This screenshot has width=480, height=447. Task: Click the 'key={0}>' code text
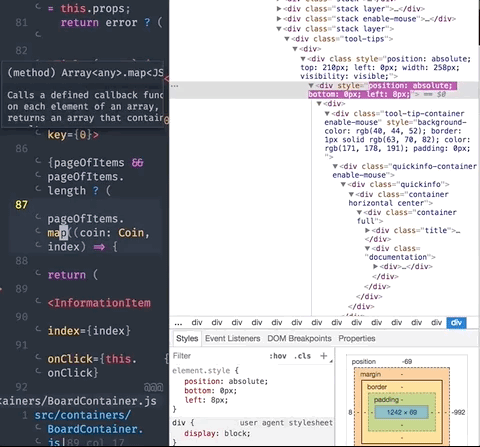tap(73, 135)
